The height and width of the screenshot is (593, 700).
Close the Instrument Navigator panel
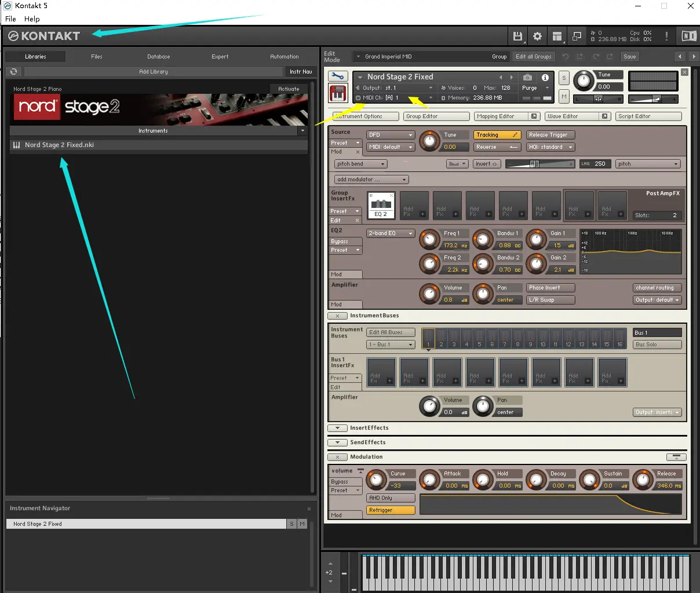pyautogui.click(x=309, y=508)
